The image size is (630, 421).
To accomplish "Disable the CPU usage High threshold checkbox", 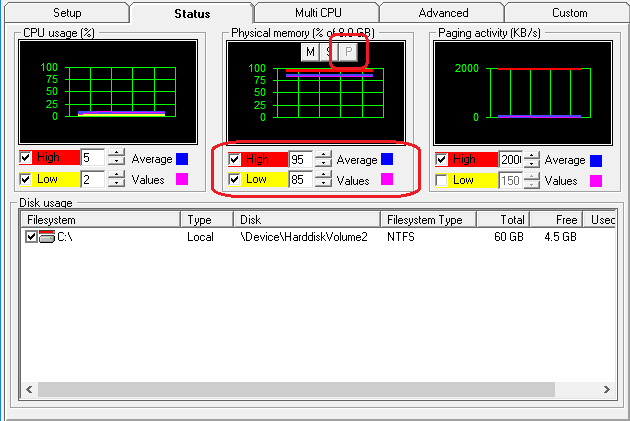I will click(26, 158).
